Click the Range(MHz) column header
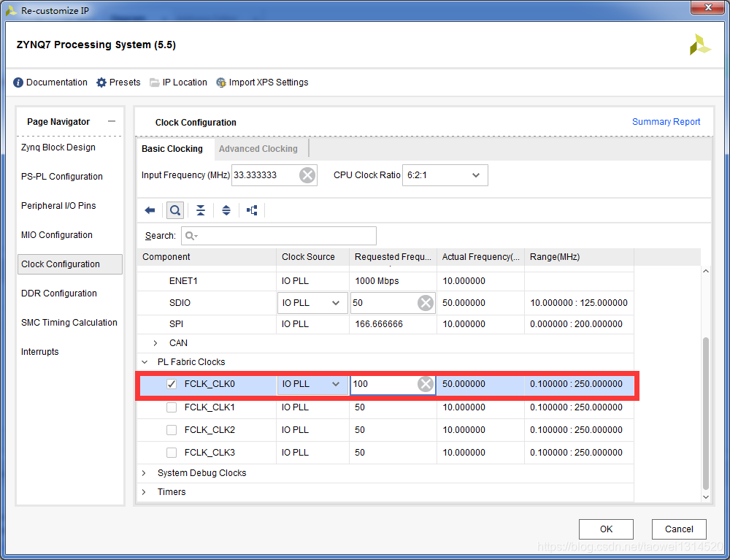Image resolution: width=730 pixels, height=560 pixels. 579,257
